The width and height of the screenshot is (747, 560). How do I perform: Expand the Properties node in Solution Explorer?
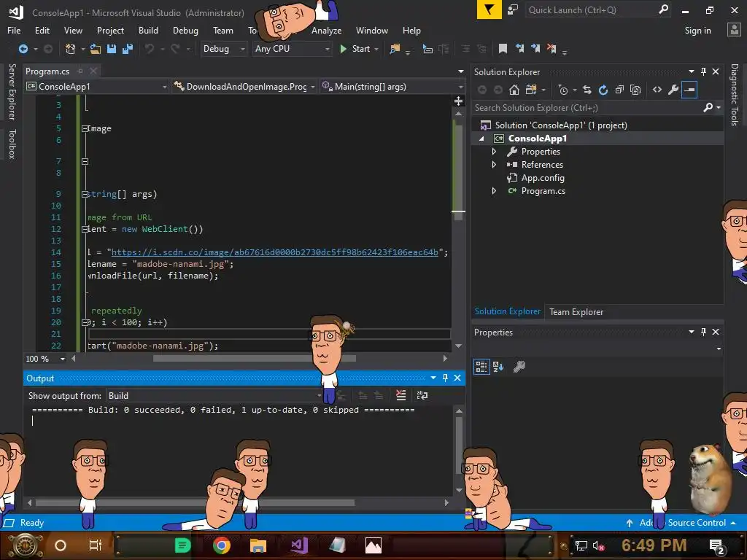point(494,152)
